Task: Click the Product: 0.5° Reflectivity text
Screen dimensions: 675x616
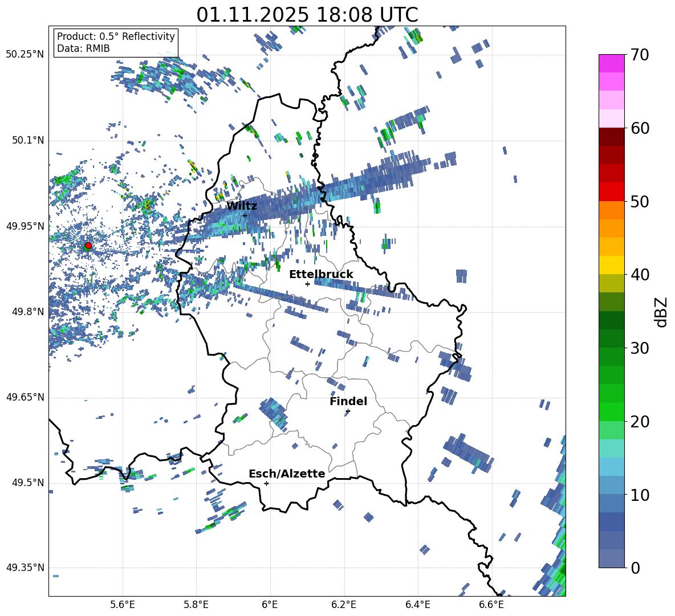Action: 116,36
